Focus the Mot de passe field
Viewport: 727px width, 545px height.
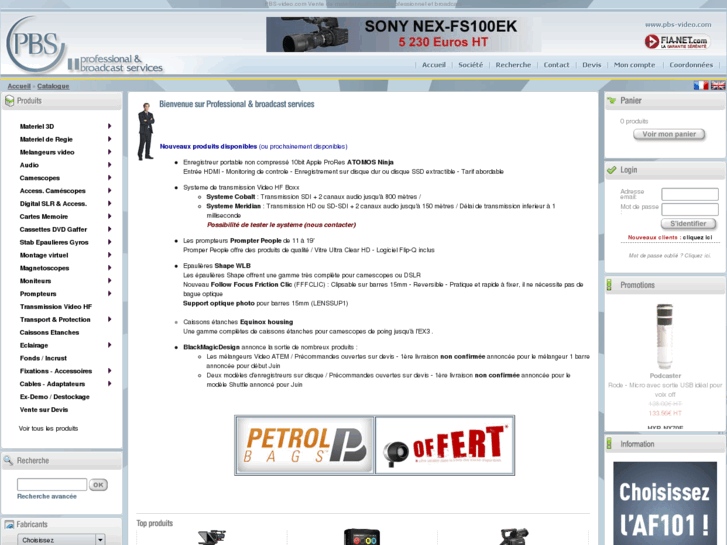[x=689, y=209]
